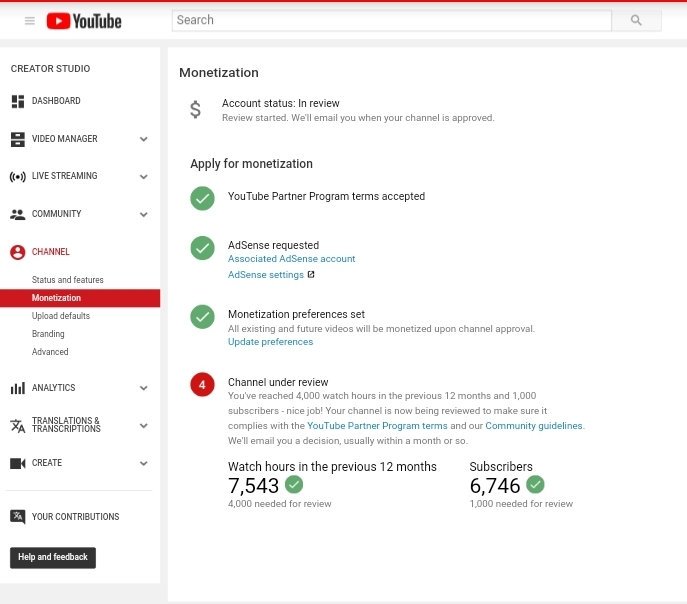Click the Community people icon
The width and height of the screenshot is (687, 604).
[x=18, y=215]
